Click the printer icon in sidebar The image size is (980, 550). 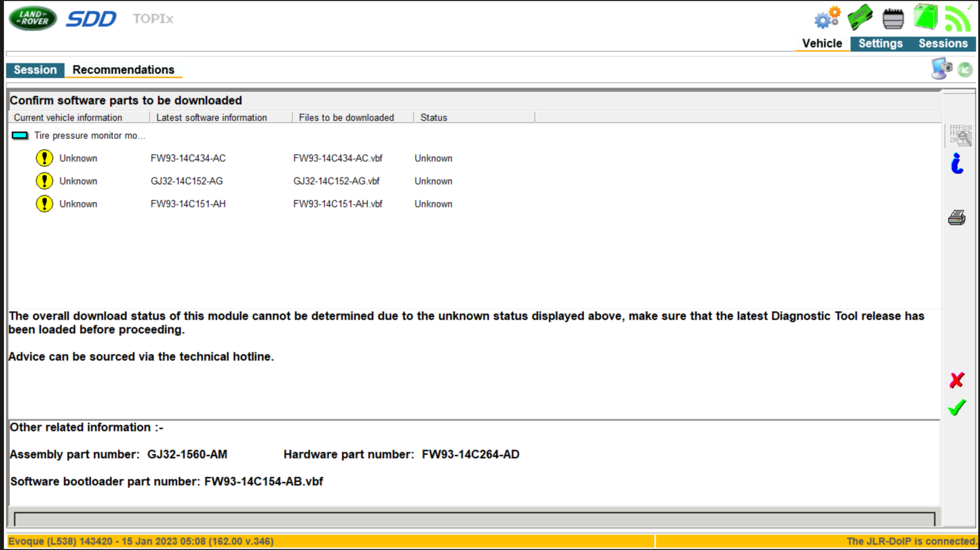(x=956, y=218)
